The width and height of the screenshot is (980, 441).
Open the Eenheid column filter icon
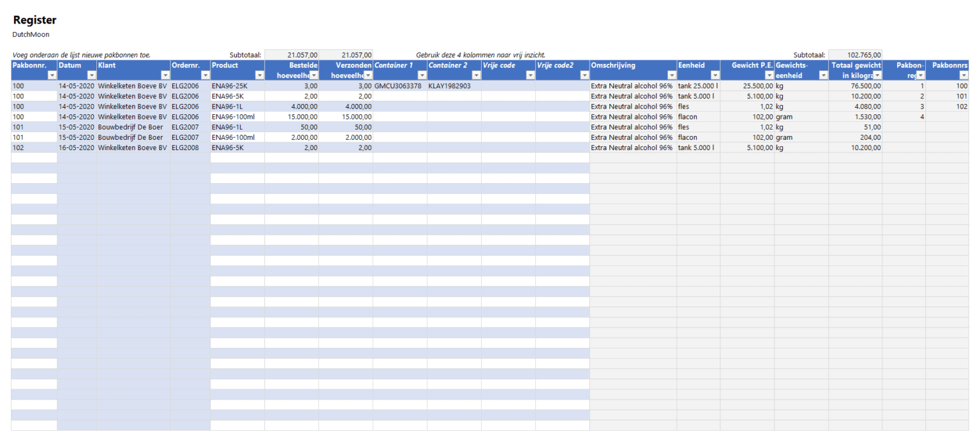(x=715, y=75)
